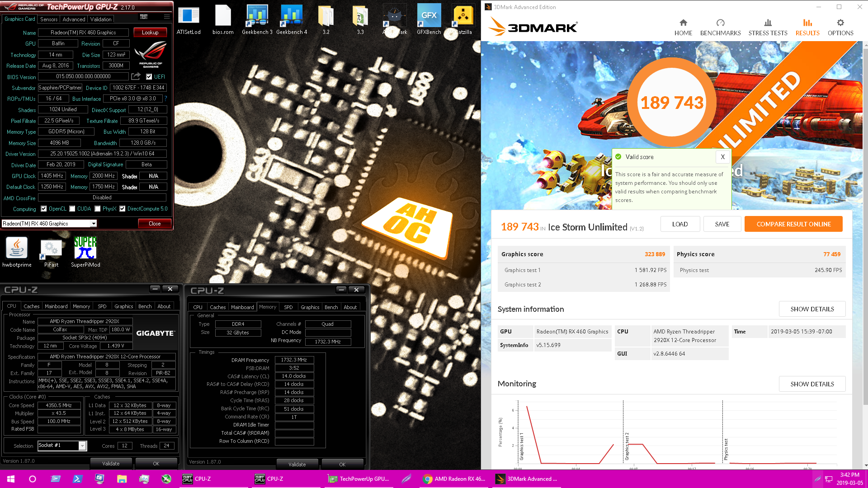
Task: Toggle the OpenCL checkbox in GPU-Z
Action: click(44, 209)
